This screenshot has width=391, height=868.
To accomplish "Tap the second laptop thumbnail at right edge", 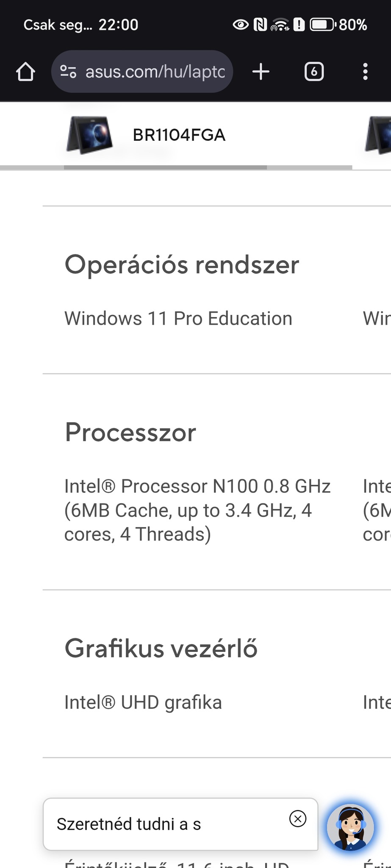I will (378, 135).
